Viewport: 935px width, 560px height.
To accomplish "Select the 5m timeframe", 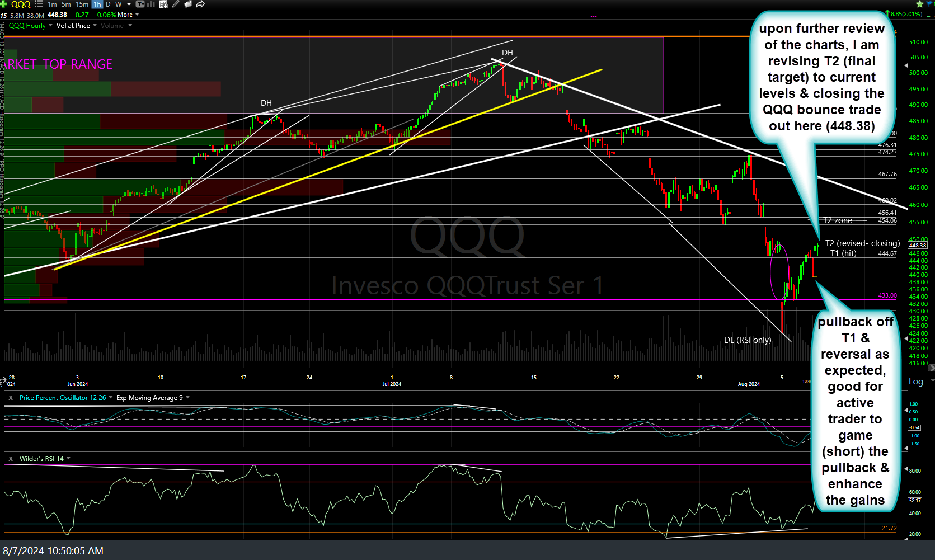I will click(66, 4).
